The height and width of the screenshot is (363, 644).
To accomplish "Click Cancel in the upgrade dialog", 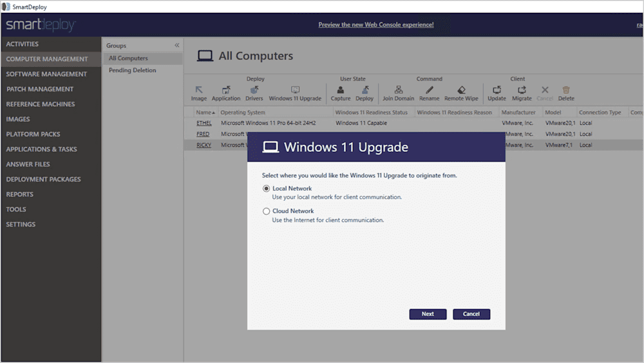I will [471, 313].
